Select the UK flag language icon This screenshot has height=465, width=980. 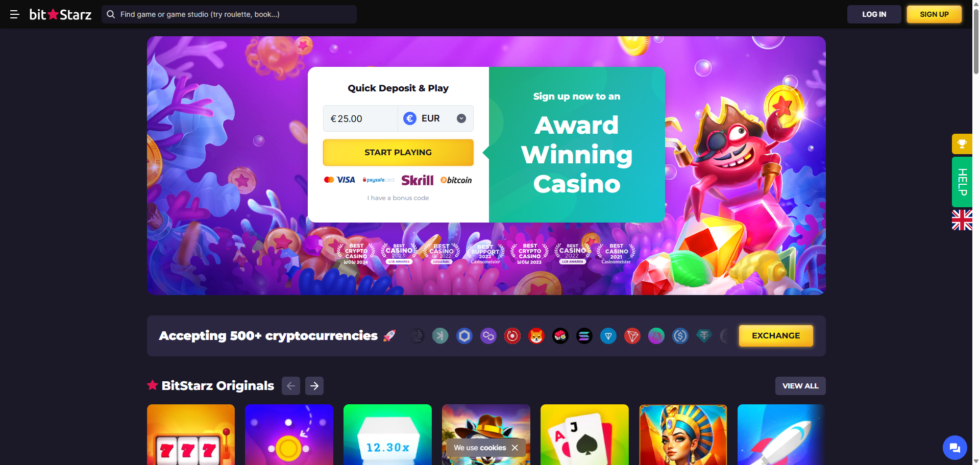click(x=962, y=220)
